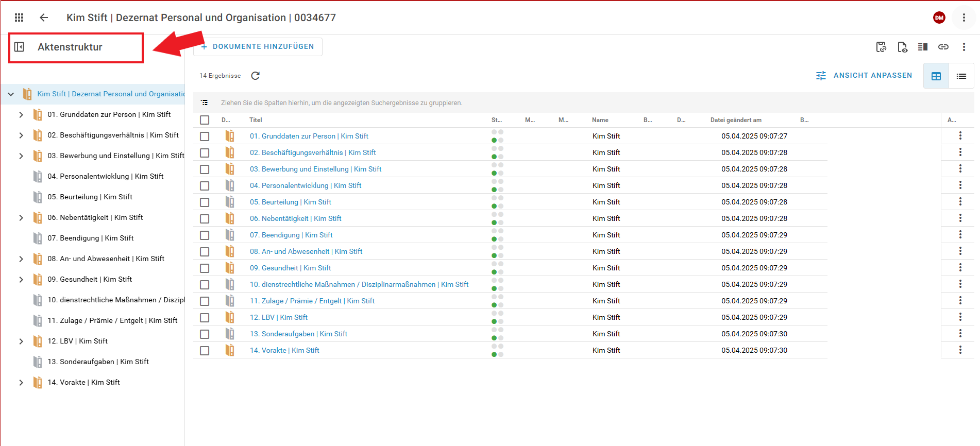Collapse the Aktenstruktur side panel icon
This screenshot has width=980, height=446.
(19, 47)
